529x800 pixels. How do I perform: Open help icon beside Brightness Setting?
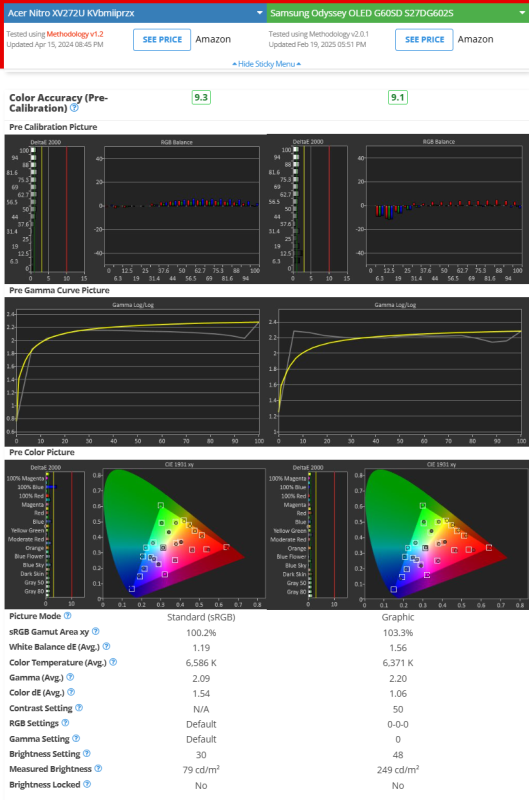point(87,754)
